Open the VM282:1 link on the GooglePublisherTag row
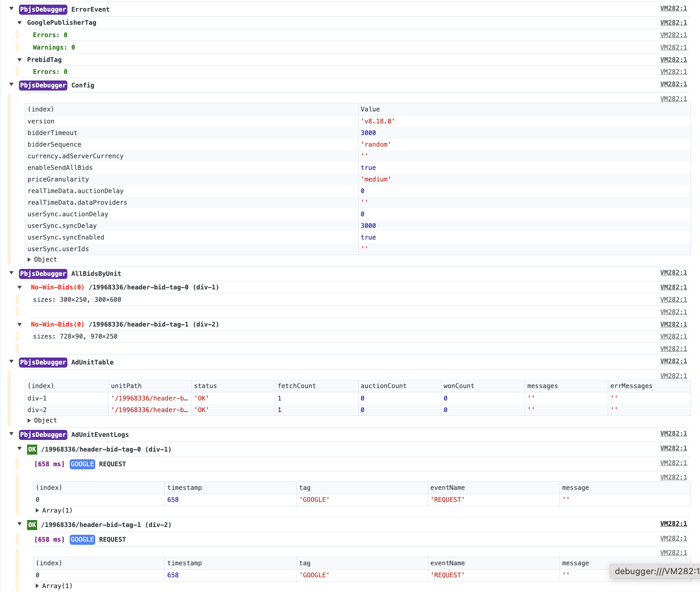 click(x=674, y=22)
